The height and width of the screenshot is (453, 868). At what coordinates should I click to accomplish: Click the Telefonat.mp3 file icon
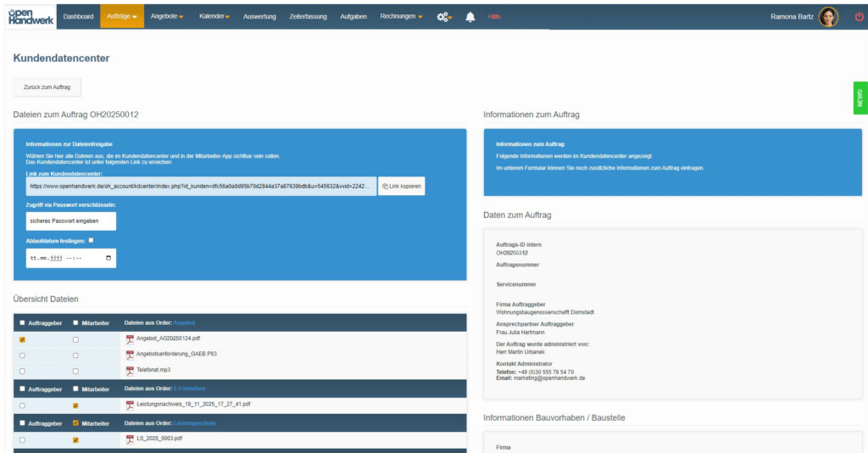click(x=130, y=371)
